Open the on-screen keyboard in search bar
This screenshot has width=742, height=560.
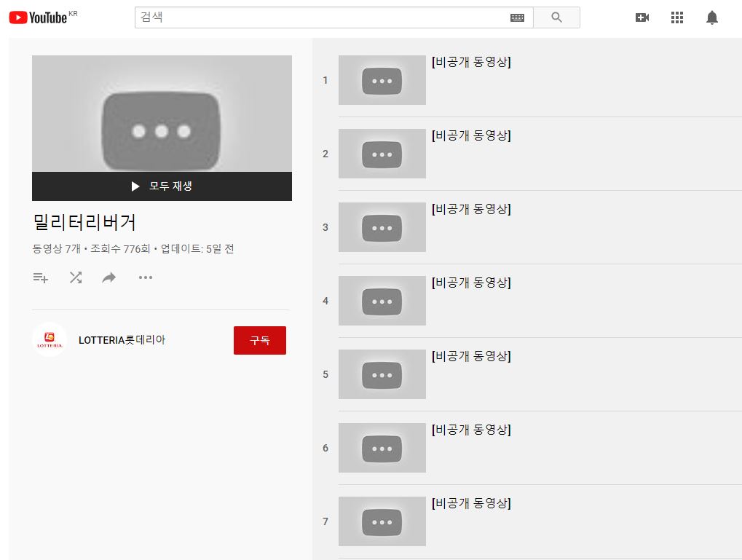point(517,17)
